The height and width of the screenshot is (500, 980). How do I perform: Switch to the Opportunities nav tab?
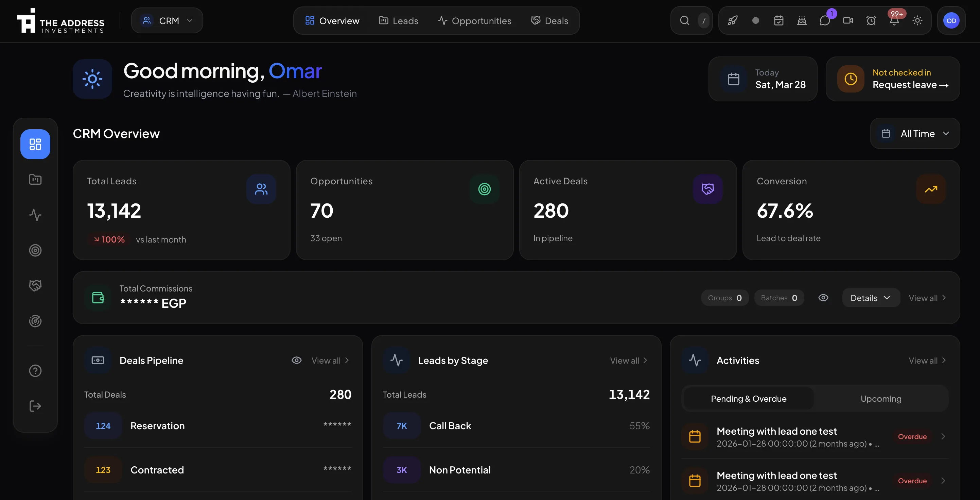click(x=474, y=20)
